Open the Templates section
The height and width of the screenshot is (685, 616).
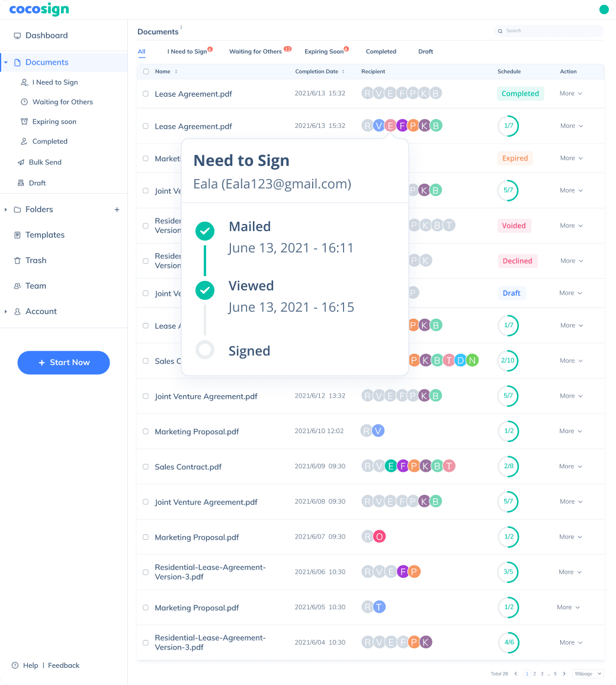point(44,235)
